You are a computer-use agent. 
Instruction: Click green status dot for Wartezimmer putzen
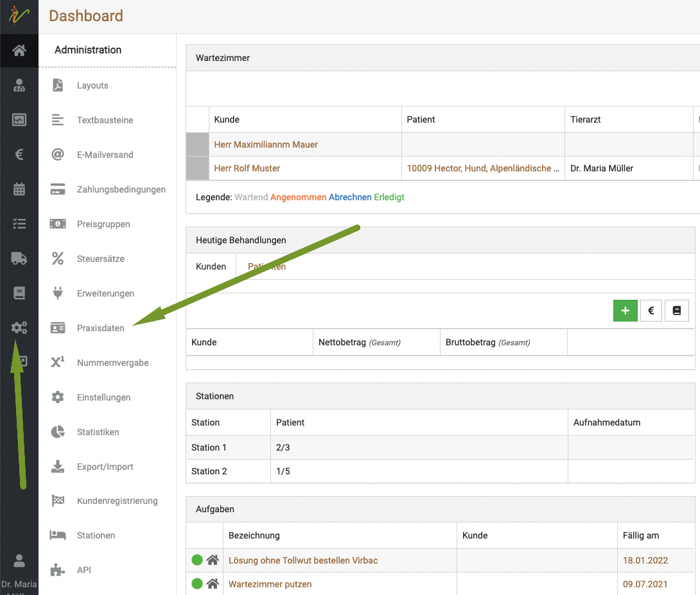click(197, 583)
